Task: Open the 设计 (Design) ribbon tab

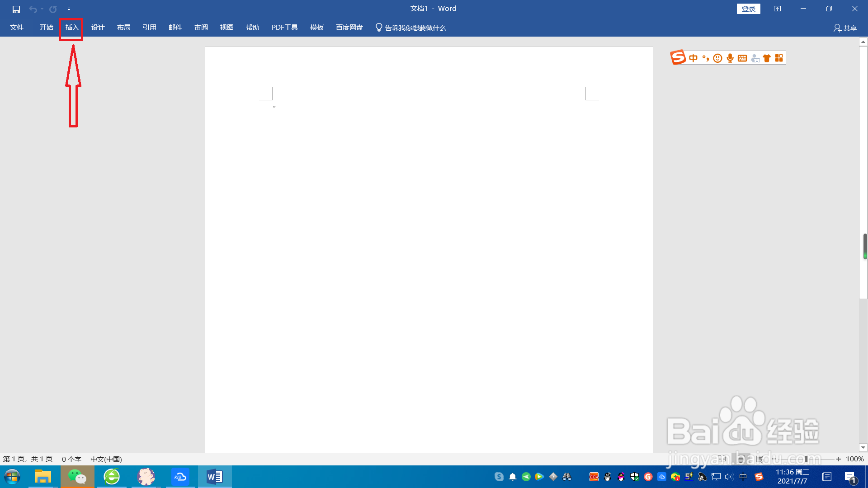Action: click(98, 28)
